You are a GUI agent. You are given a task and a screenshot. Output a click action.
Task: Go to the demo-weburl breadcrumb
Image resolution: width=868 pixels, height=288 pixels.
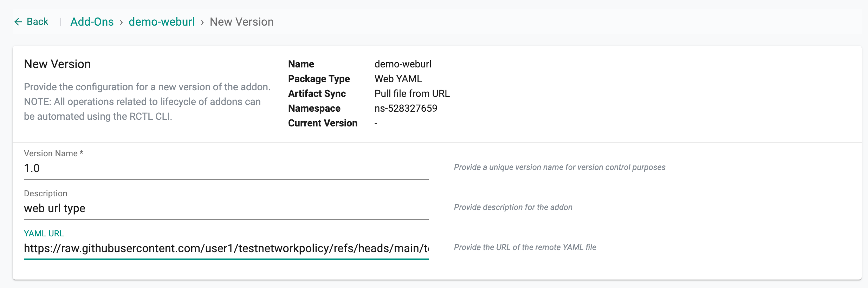[161, 22]
